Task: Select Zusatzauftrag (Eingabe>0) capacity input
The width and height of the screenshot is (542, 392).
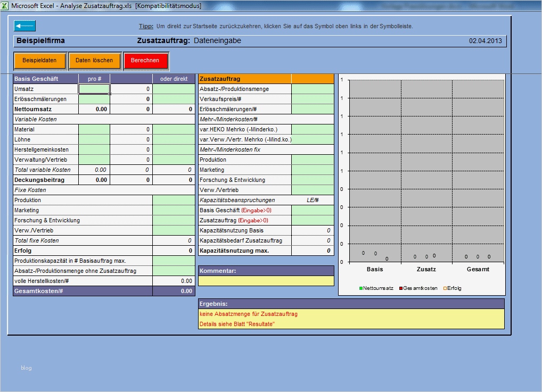Action: [x=313, y=220]
